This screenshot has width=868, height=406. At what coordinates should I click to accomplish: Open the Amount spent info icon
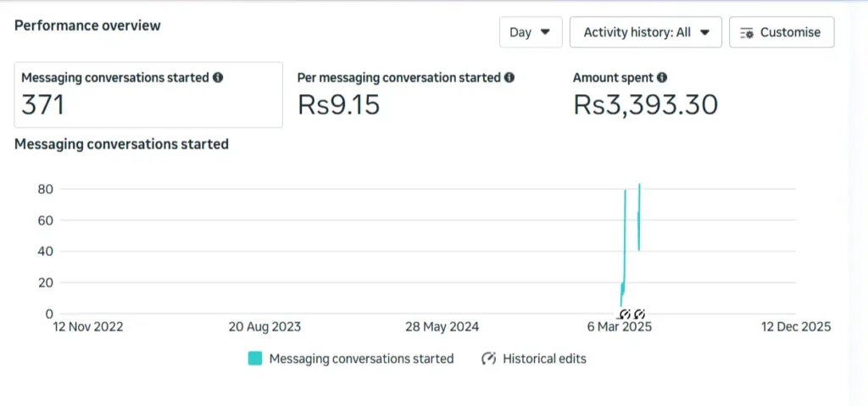tap(662, 78)
